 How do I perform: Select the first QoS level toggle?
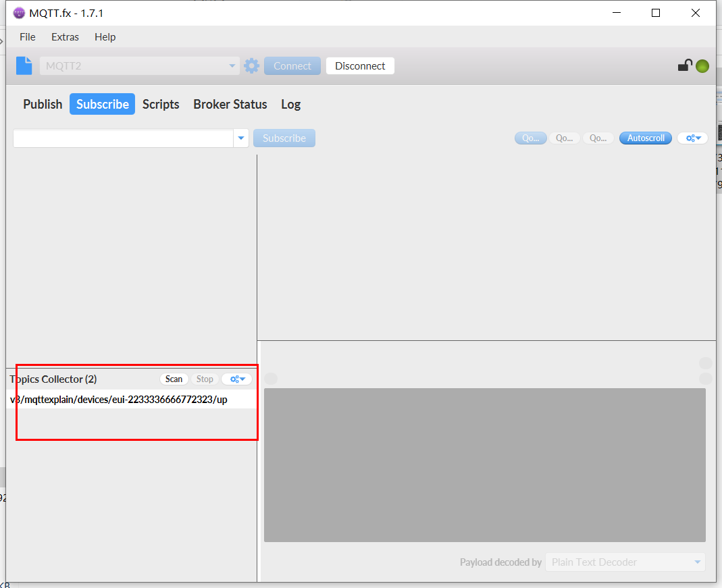point(530,138)
